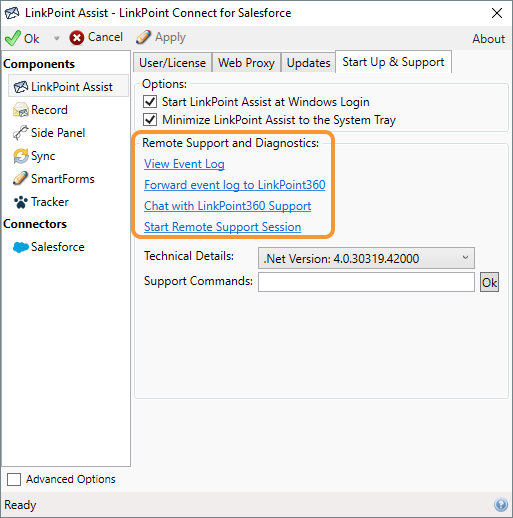Select the Tracker component label
513x518 pixels.
click(50, 202)
